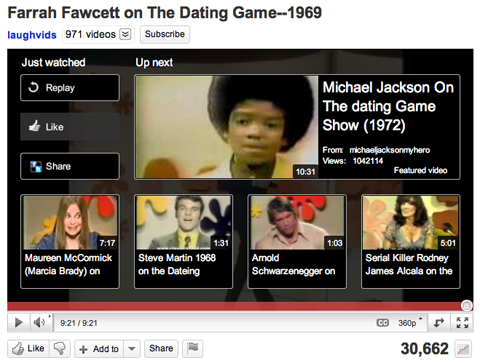Click the Farrah Fawcett video title
This screenshot has width=480, height=363.
tap(165, 13)
